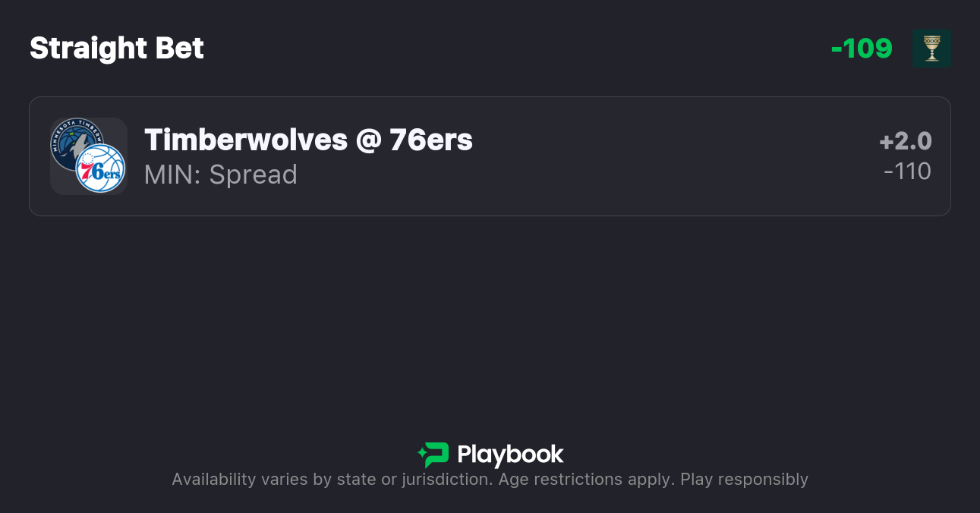This screenshot has height=513, width=980.
Task: Click the green -109 odds value
Action: [x=862, y=49]
